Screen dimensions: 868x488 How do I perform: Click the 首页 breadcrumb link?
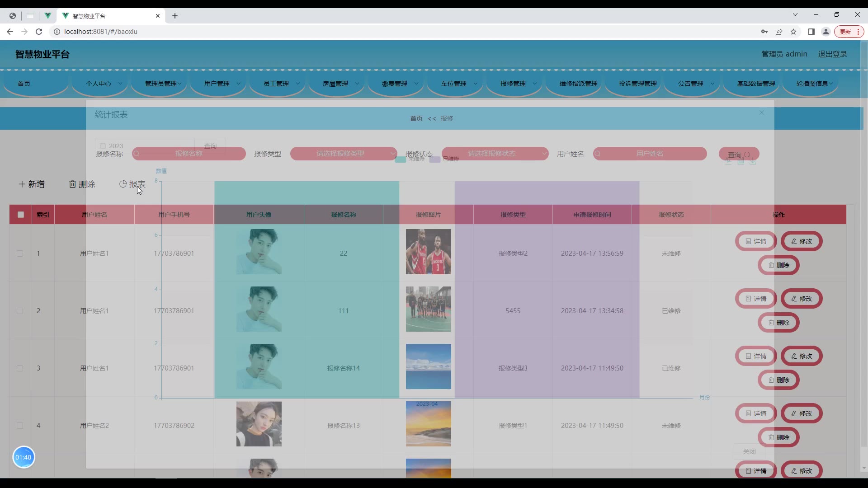click(x=416, y=118)
